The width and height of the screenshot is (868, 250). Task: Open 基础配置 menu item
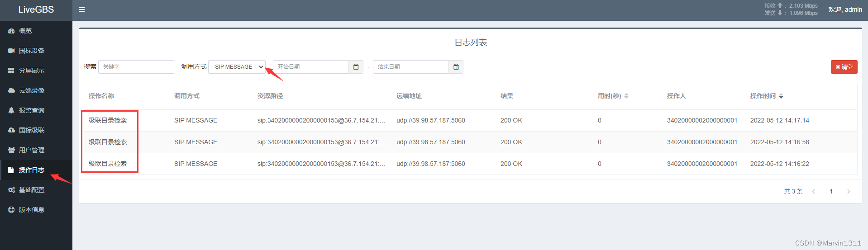pyautogui.click(x=36, y=190)
